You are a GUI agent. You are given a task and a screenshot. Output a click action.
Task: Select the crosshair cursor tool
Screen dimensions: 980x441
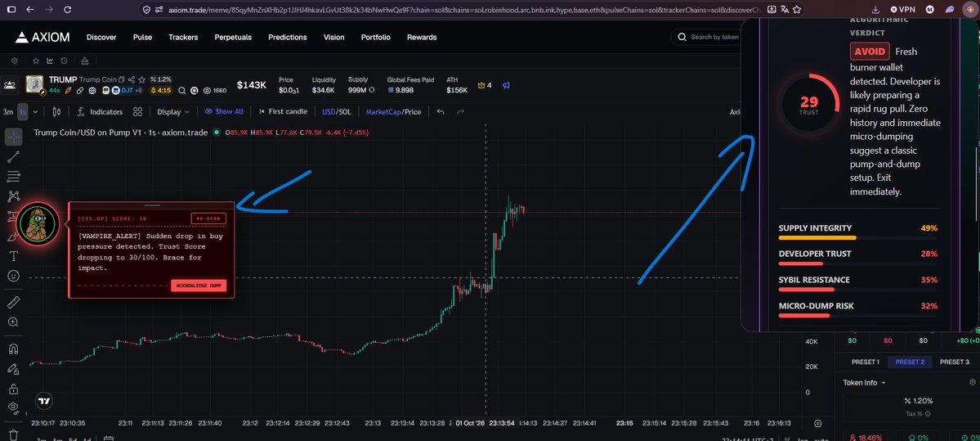(14, 137)
